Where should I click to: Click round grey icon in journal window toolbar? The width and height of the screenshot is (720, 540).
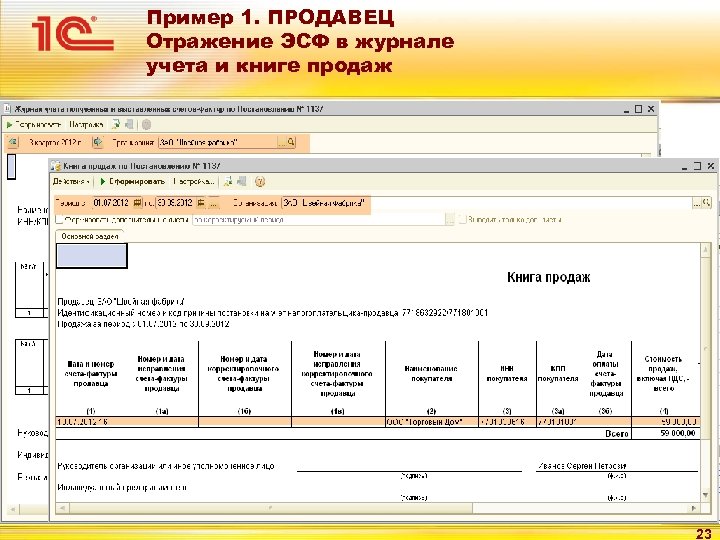click(146, 124)
